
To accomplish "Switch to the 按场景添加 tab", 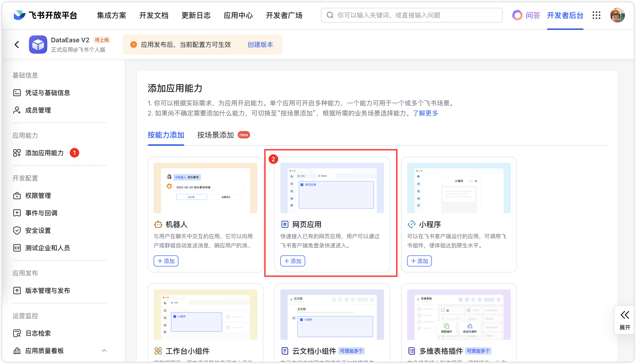I will pos(215,135).
